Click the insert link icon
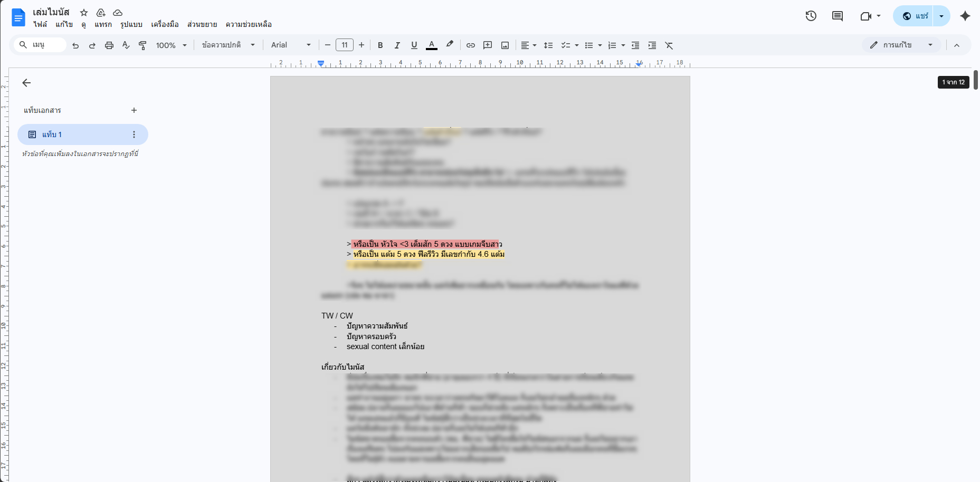 [471, 45]
